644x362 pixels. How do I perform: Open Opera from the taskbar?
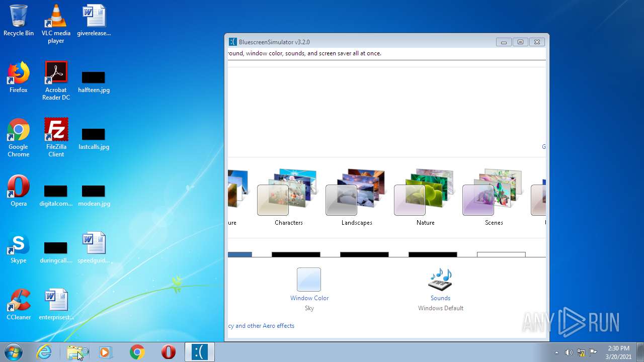[168, 352]
